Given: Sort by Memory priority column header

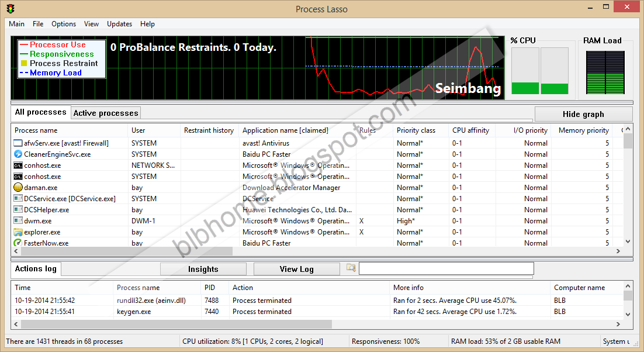Looking at the screenshot, I should (x=581, y=130).
